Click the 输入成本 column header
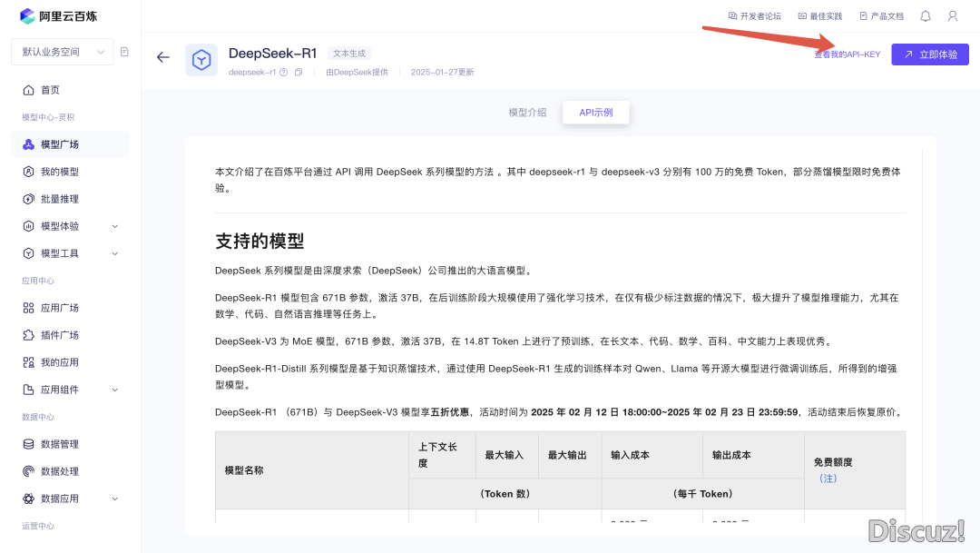Image resolution: width=980 pixels, height=553 pixels. [630, 456]
